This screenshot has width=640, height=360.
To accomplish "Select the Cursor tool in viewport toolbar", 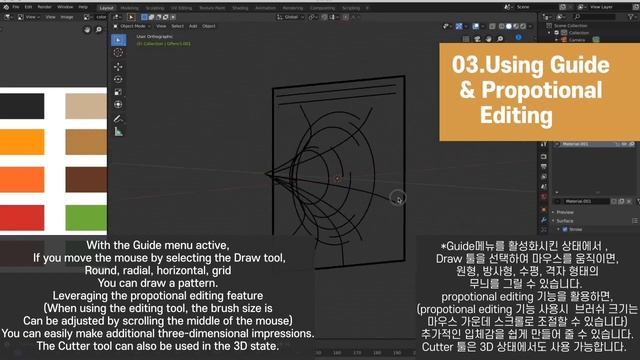I will 118,53.
